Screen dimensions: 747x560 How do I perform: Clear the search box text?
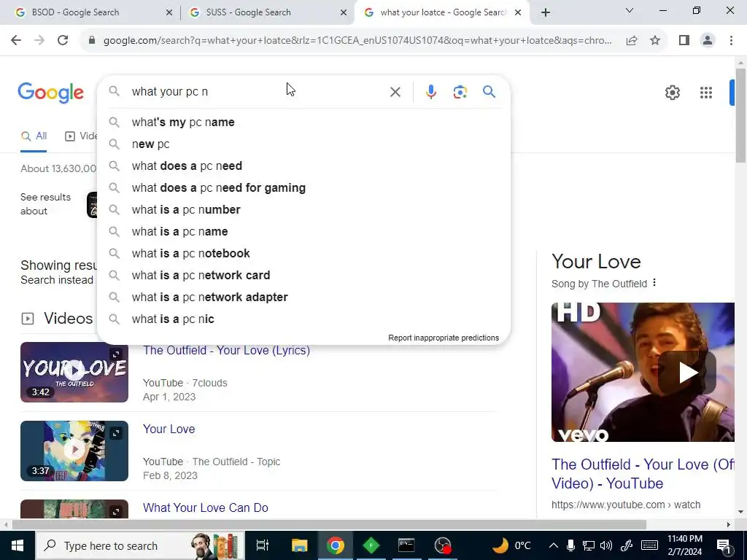pos(395,91)
